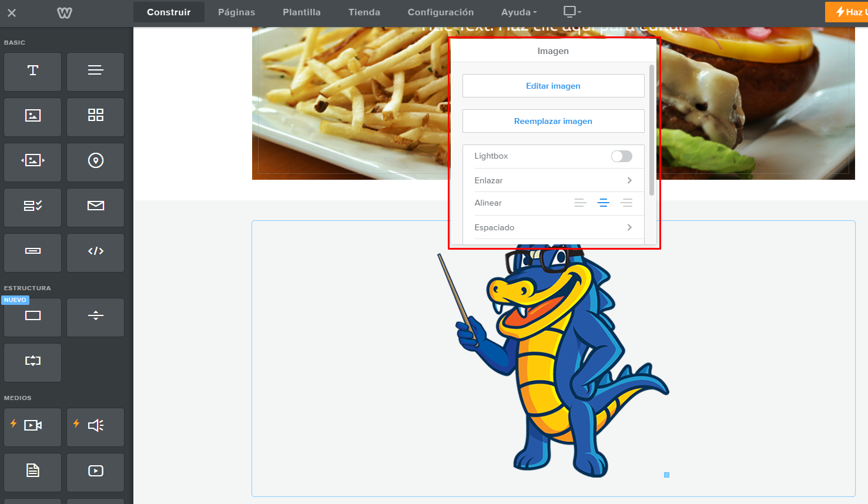868x504 pixels.
Task: Click the Editar imagen button
Action: click(553, 86)
